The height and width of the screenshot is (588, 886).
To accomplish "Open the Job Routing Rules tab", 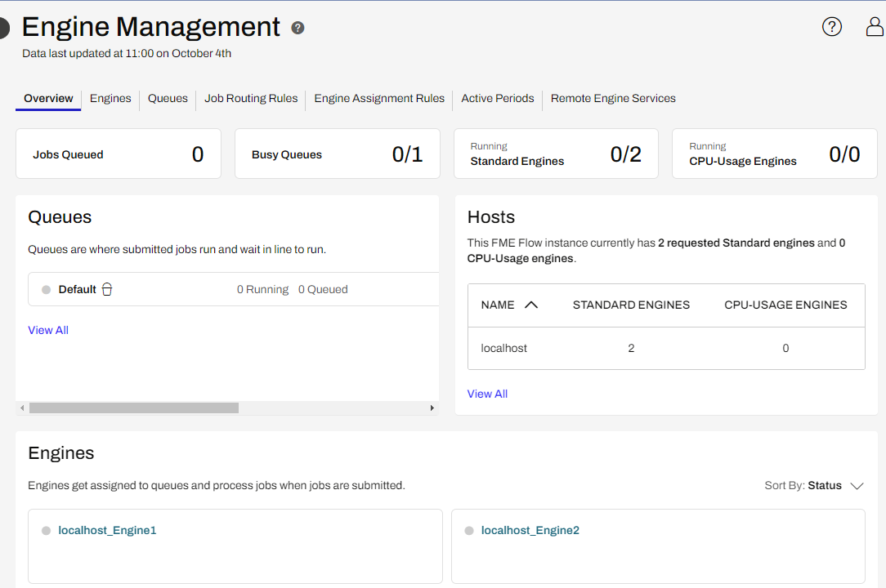I will (251, 98).
